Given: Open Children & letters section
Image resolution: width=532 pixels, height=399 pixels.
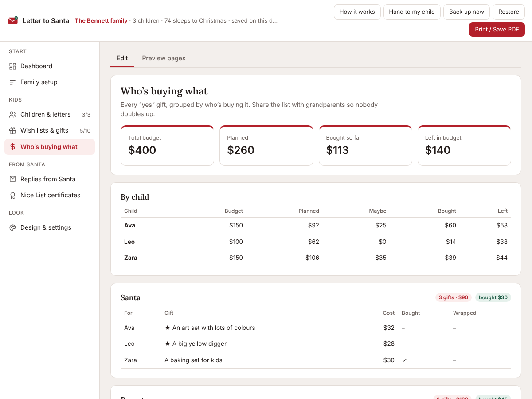Looking at the screenshot, I should pos(50,114).
